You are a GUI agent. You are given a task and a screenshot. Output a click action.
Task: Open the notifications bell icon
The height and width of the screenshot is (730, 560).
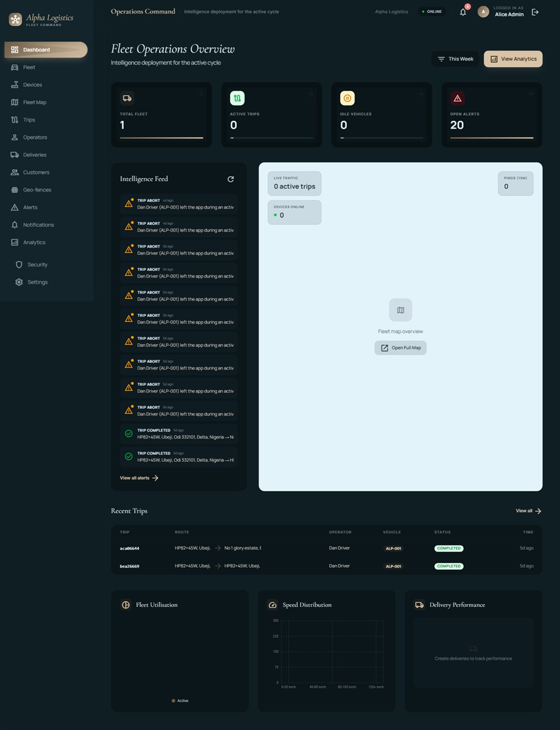(463, 11)
